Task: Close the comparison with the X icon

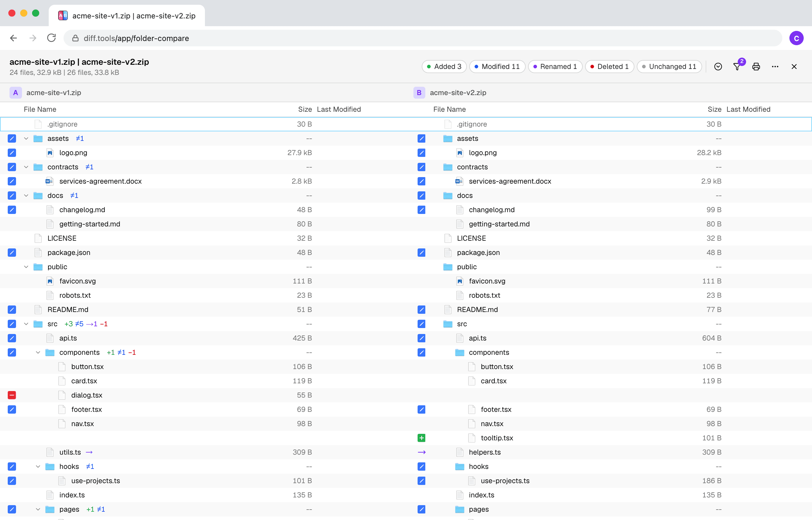Action: [794, 67]
